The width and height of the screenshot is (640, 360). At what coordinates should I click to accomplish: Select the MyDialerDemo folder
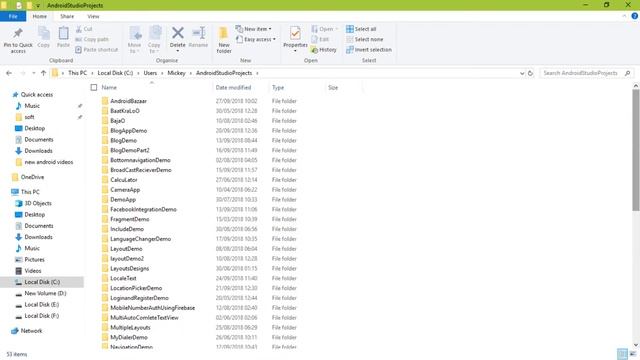(x=129, y=337)
